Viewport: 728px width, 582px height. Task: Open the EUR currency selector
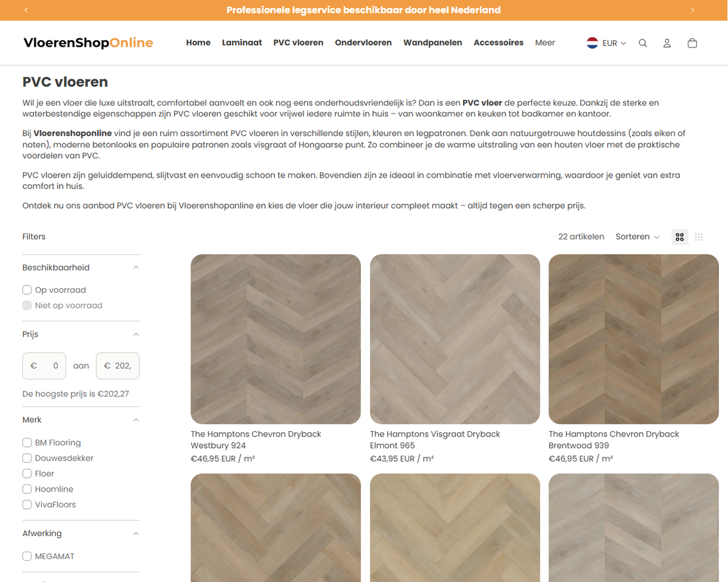click(x=607, y=43)
